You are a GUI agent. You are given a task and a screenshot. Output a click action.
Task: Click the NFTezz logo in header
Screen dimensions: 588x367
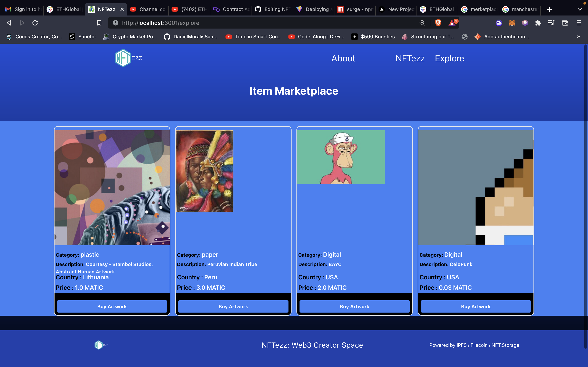pos(128,58)
